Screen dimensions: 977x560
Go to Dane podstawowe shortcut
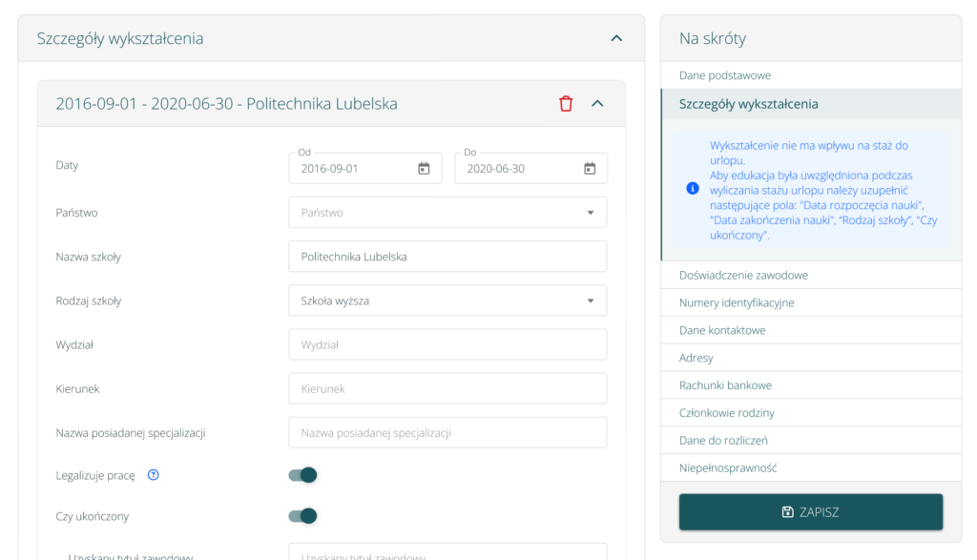click(725, 75)
